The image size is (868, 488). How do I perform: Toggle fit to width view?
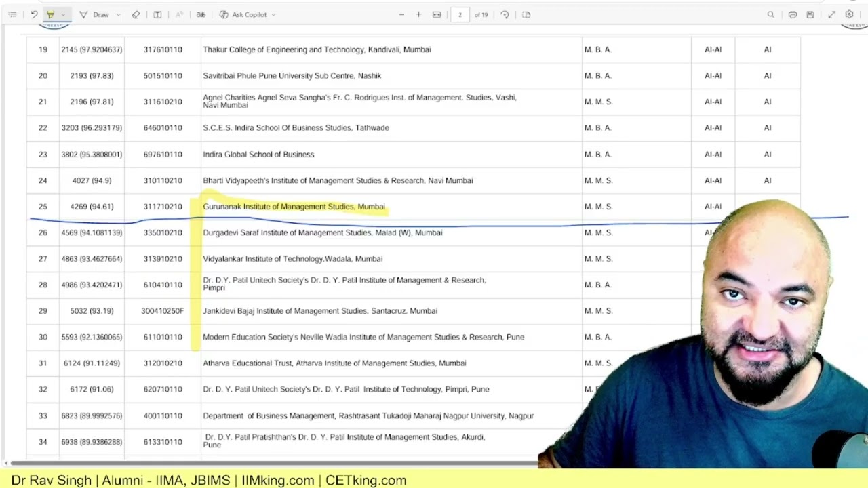tap(437, 14)
